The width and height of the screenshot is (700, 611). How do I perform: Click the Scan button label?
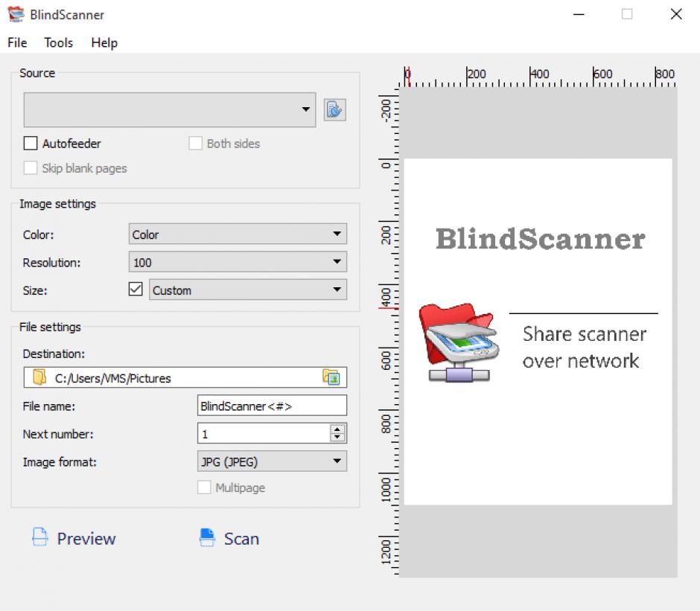tap(241, 539)
